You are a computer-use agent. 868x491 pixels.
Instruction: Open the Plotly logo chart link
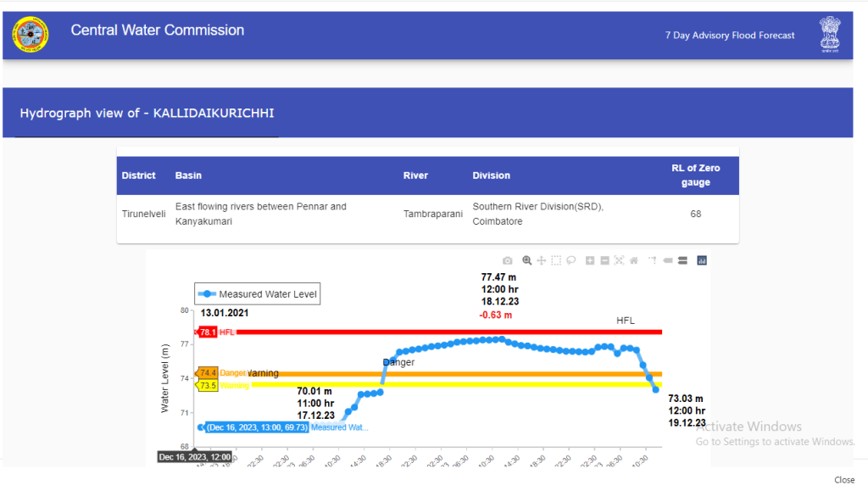pyautogui.click(x=702, y=260)
